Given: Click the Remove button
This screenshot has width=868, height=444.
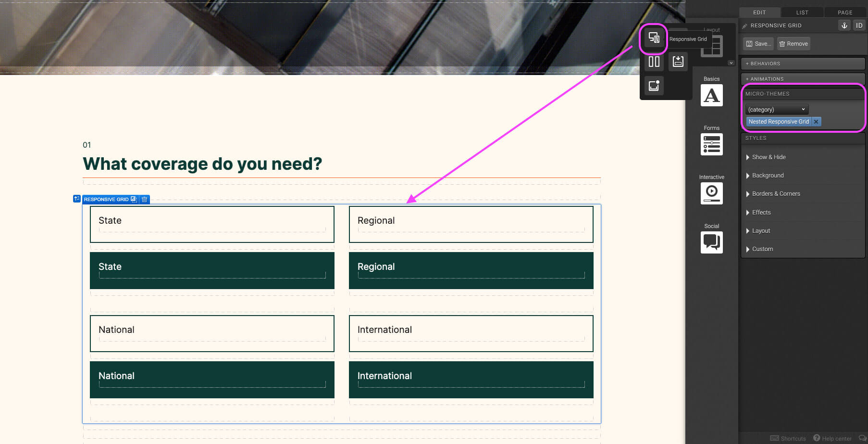Looking at the screenshot, I should pyautogui.click(x=794, y=44).
